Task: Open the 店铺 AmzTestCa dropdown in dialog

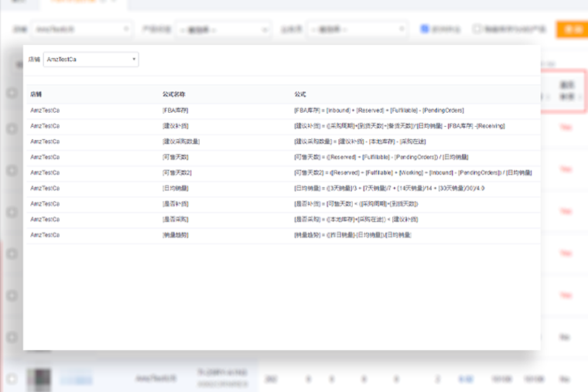Action: coord(92,59)
